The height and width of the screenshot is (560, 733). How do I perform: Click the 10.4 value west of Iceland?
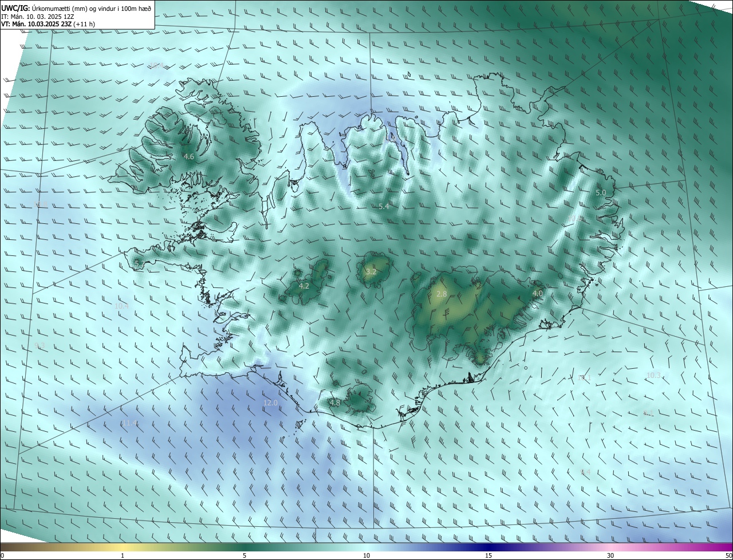[x=121, y=306]
